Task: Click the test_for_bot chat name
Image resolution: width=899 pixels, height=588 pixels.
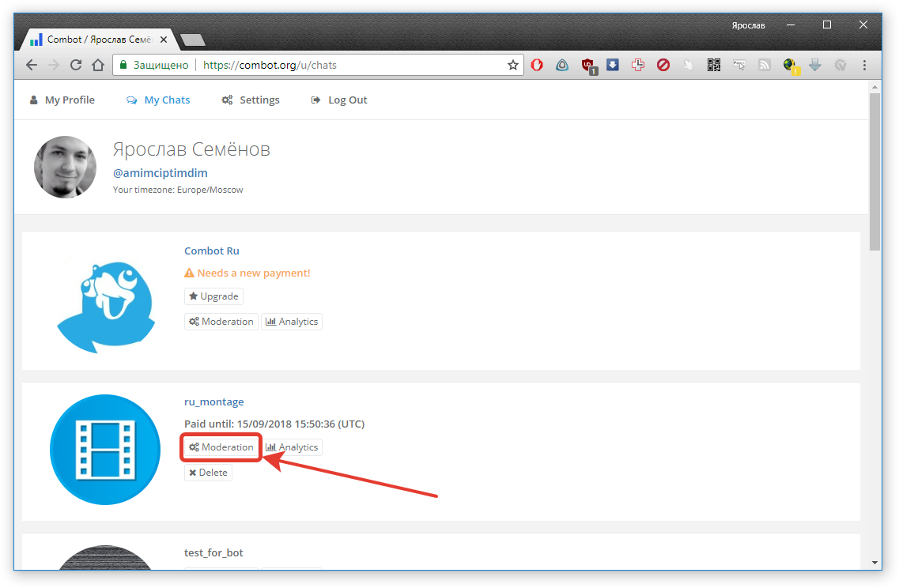Action: [213, 552]
